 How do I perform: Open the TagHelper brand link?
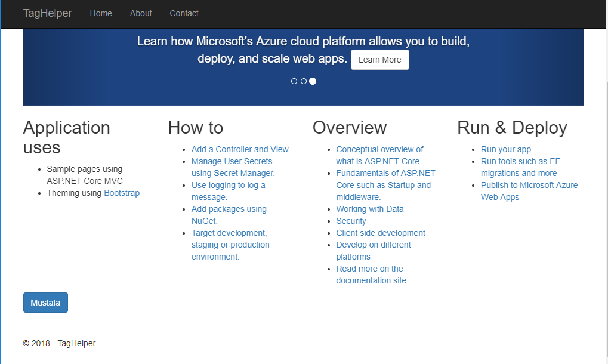[x=47, y=13]
